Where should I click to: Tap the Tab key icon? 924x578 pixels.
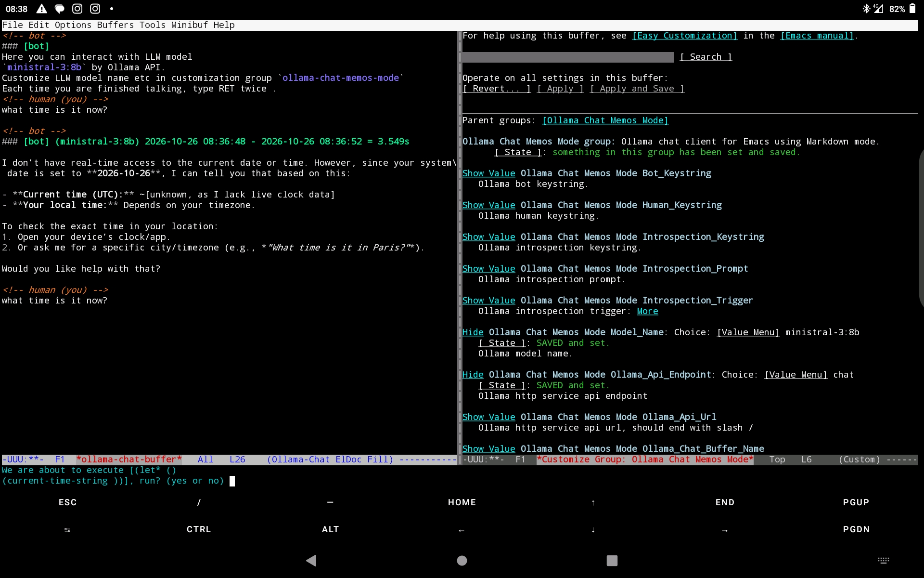coord(67,530)
